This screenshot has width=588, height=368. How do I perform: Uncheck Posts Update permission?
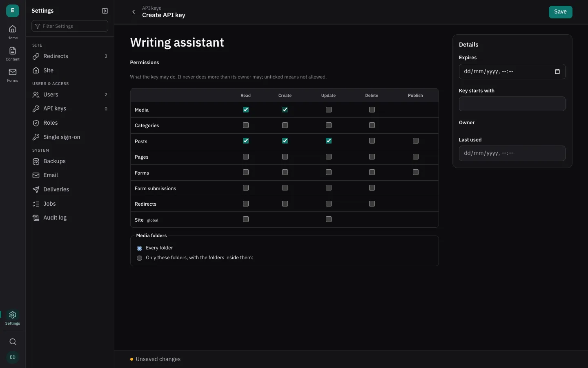point(329,141)
